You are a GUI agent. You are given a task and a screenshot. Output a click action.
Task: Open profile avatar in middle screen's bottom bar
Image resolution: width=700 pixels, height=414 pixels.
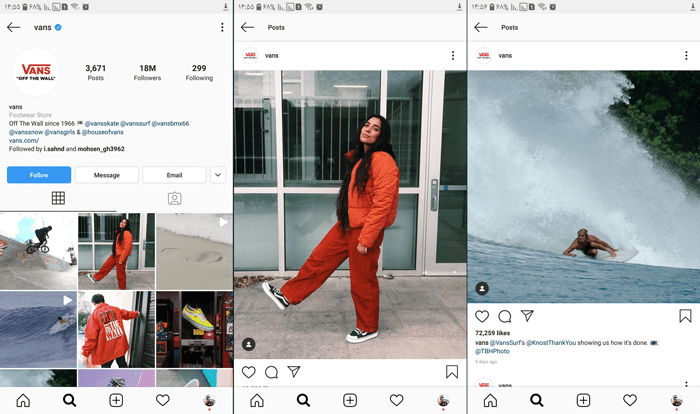pos(443,400)
